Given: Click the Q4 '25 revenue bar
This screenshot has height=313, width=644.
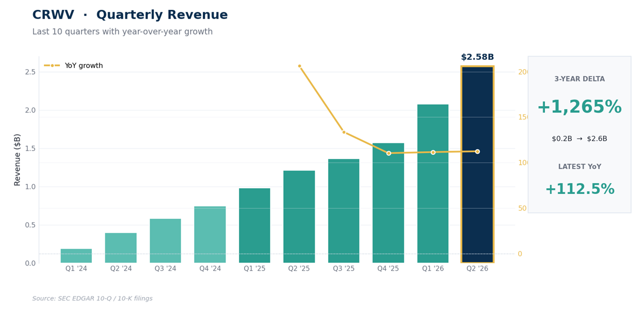Looking at the screenshot, I should 388,203.
